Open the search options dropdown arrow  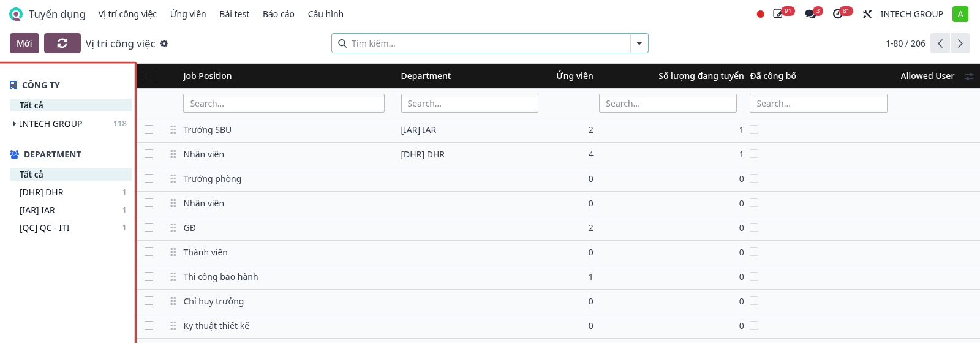pyautogui.click(x=639, y=43)
